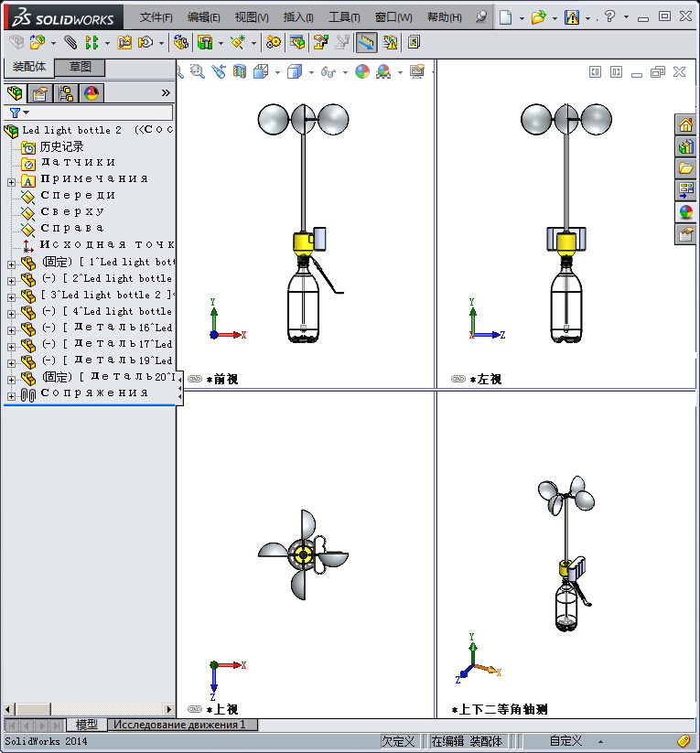Click the tree horizontal scrollbar right arrow

pos(168,709)
